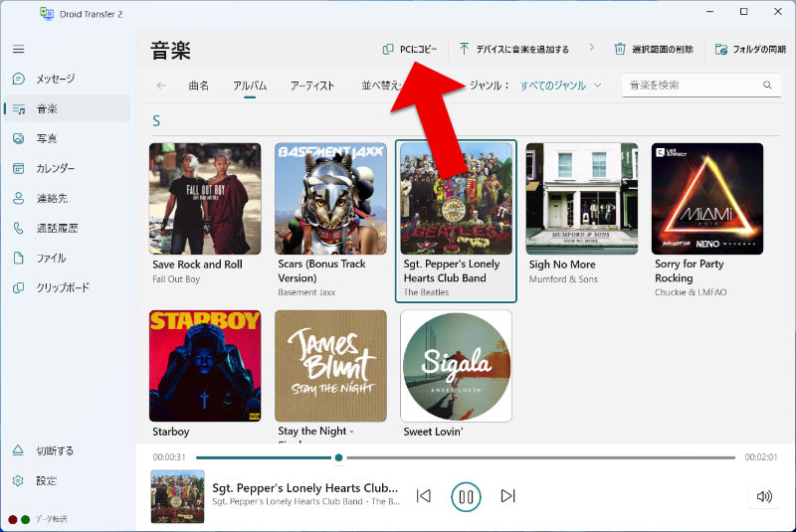Image resolution: width=796 pixels, height=532 pixels.
Task: Click 選択範囲の削除 delete button
Action: 654,49
